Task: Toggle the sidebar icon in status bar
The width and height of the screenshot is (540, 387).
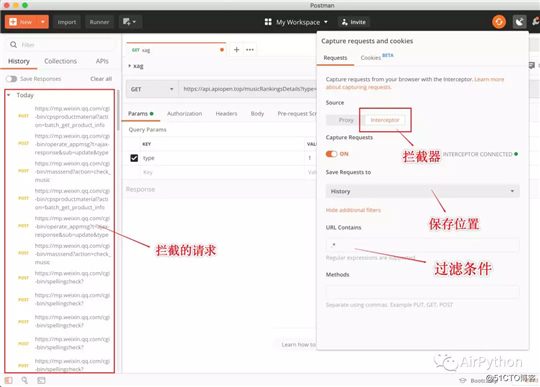Action: [x=9, y=380]
